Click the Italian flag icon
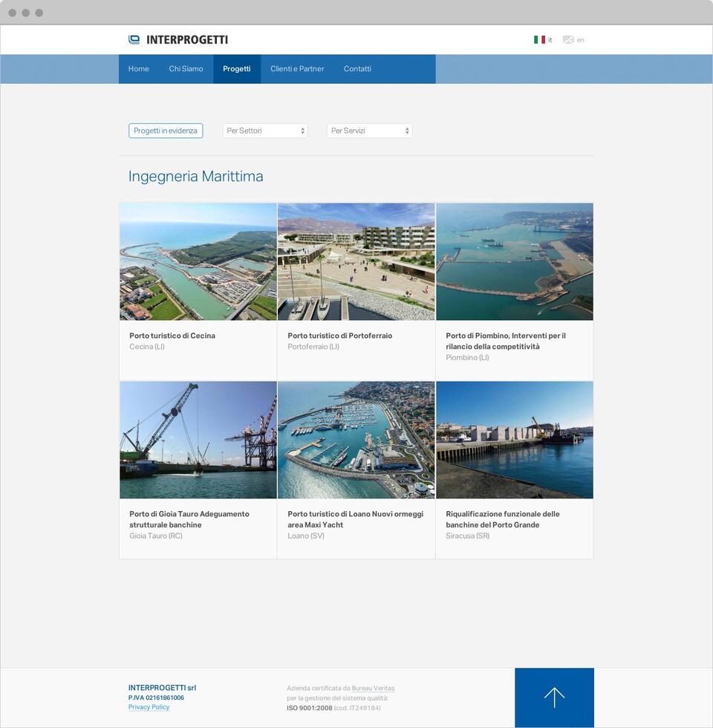 (x=539, y=40)
